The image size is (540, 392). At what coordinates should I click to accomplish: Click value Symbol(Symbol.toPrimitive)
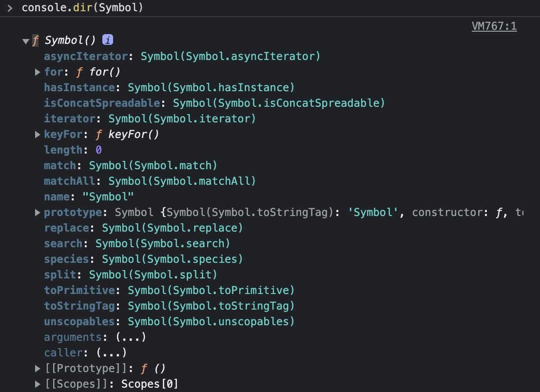click(211, 291)
